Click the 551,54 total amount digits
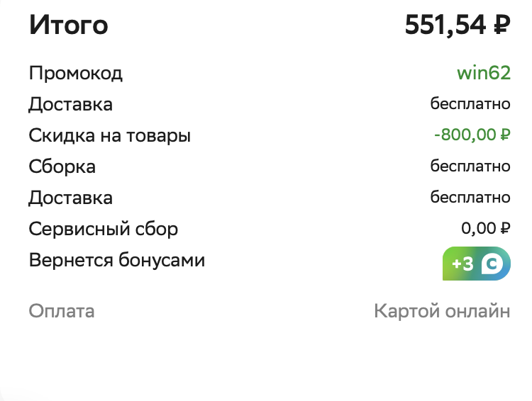 (x=445, y=26)
